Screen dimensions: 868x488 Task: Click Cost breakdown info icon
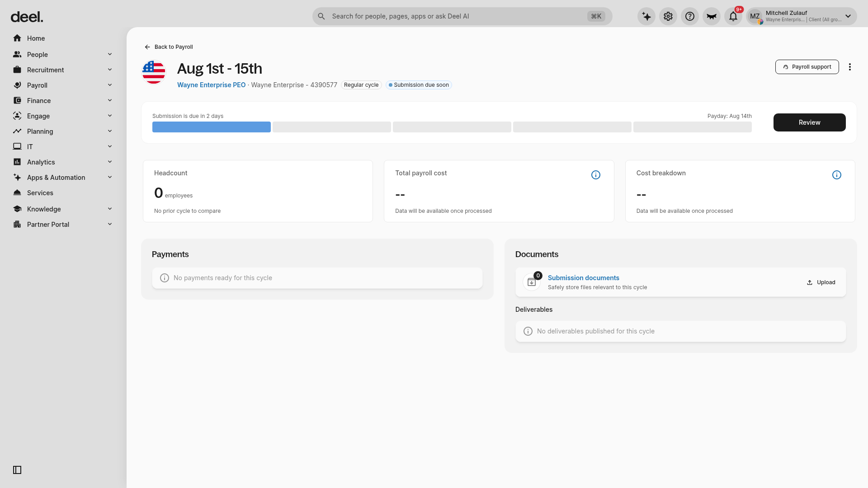pos(837,175)
